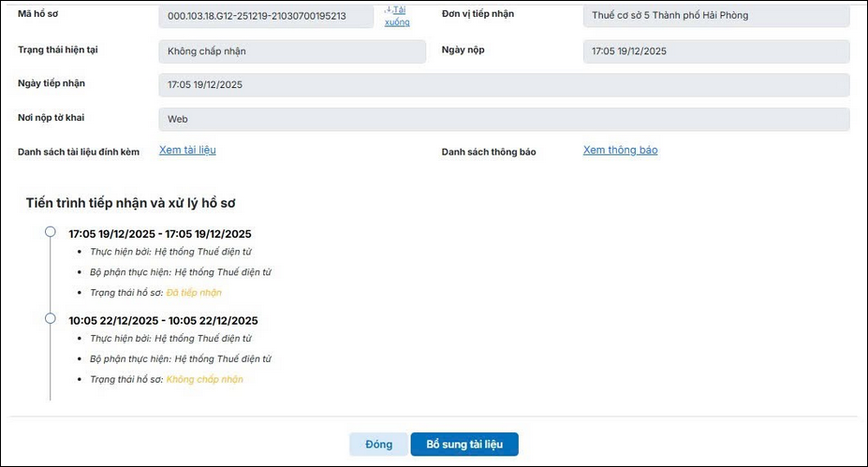Click the Bổ sung tài liệu button
868x467 pixels.
point(464,444)
